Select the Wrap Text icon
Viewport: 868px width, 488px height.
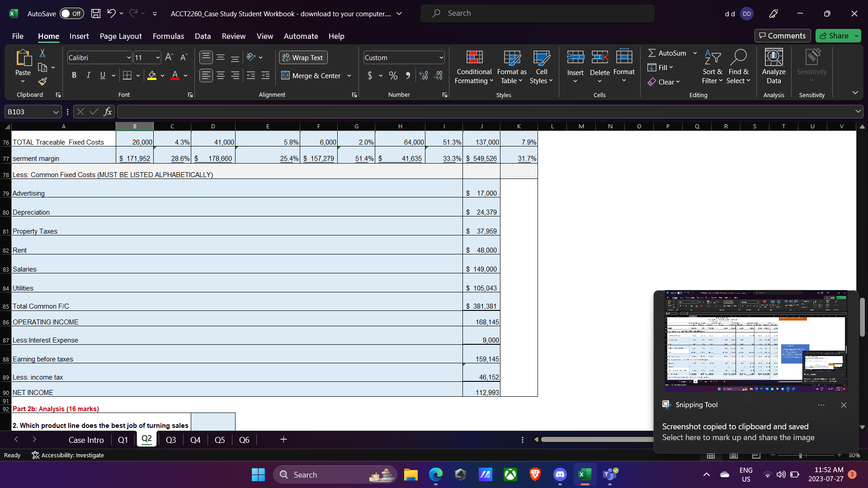click(286, 57)
